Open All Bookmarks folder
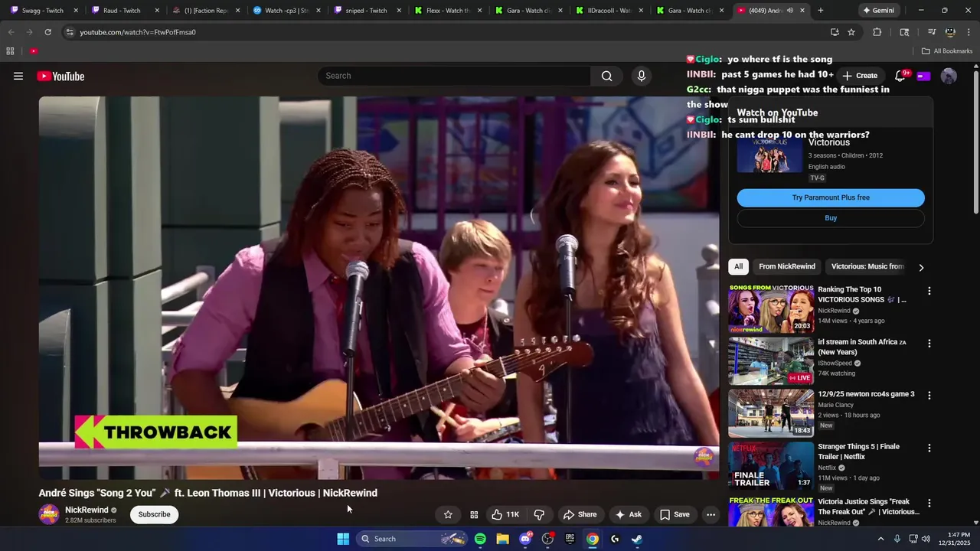980x551 pixels. [x=947, y=51]
